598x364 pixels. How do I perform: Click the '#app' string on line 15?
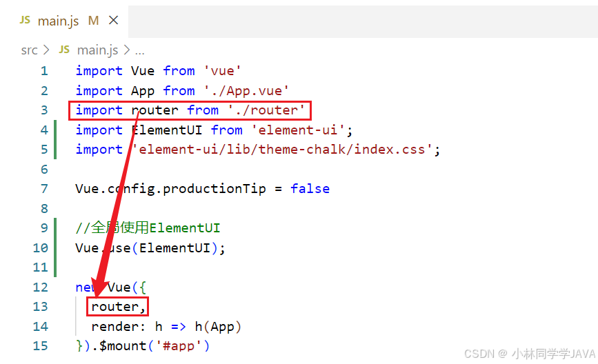click(x=179, y=346)
